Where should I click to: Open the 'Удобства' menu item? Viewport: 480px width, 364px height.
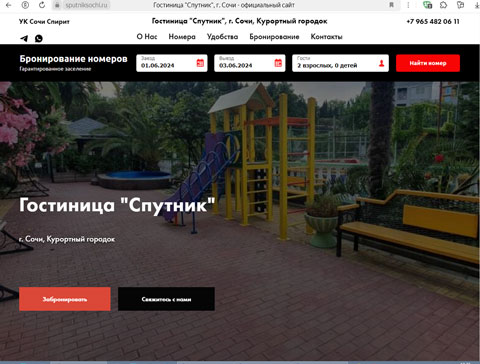tap(222, 37)
